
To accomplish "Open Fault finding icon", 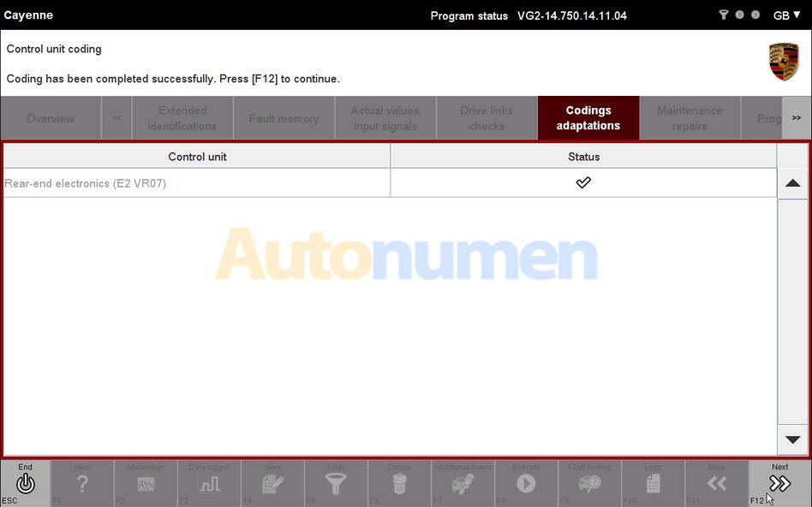I will [589, 484].
